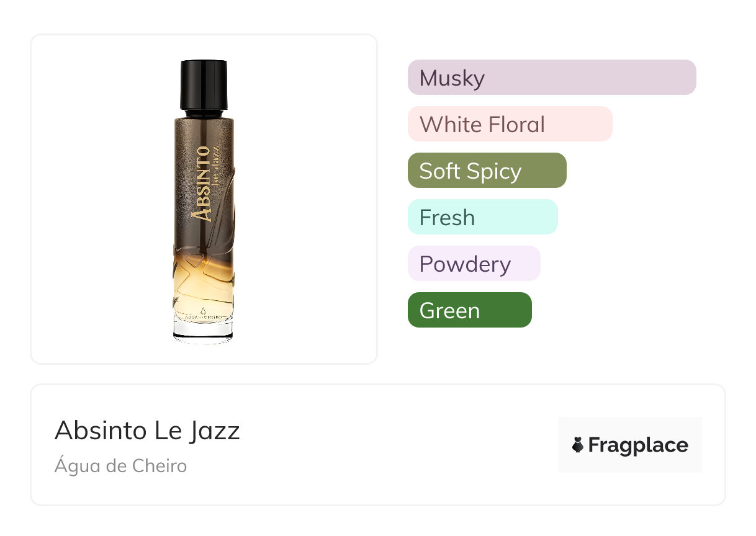The width and height of the screenshot is (756, 536).
Task: Click the Fragplace wordmark text
Action: [638, 445]
